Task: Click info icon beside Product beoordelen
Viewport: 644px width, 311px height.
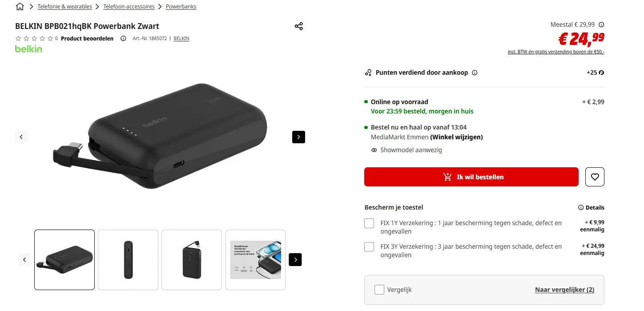Action: coord(123,39)
